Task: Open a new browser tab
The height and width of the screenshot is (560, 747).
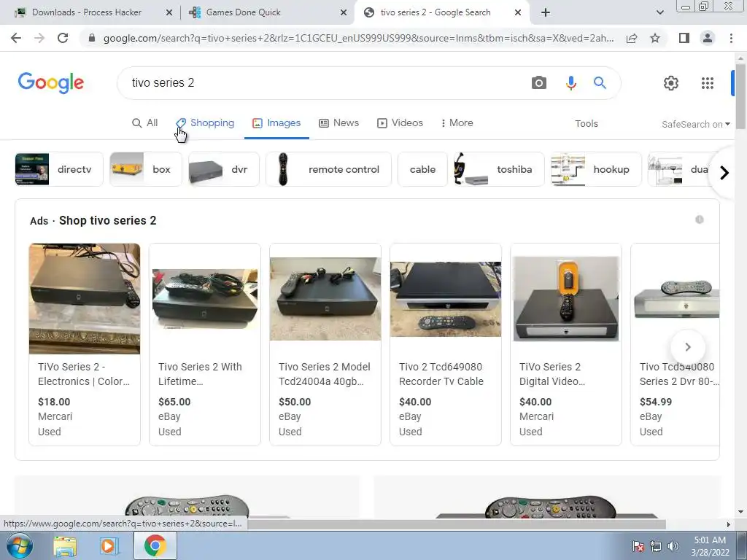Action: pyautogui.click(x=546, y=12)
